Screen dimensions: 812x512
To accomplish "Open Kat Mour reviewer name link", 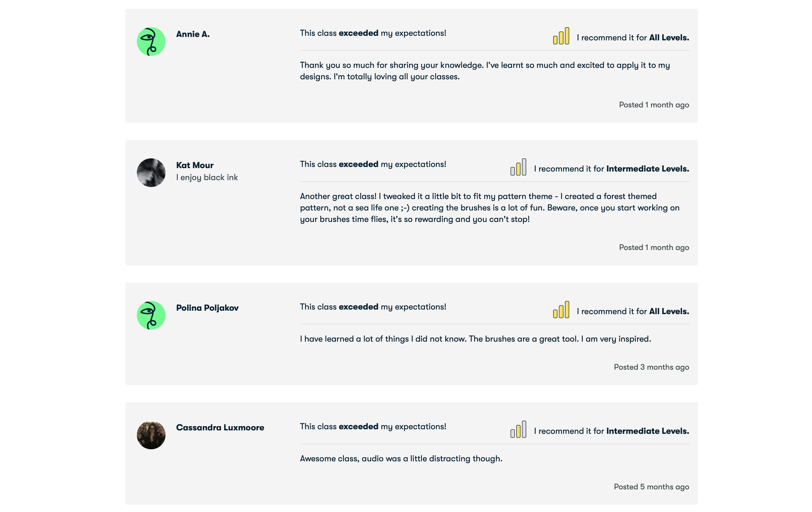I will tap(195, 165).
